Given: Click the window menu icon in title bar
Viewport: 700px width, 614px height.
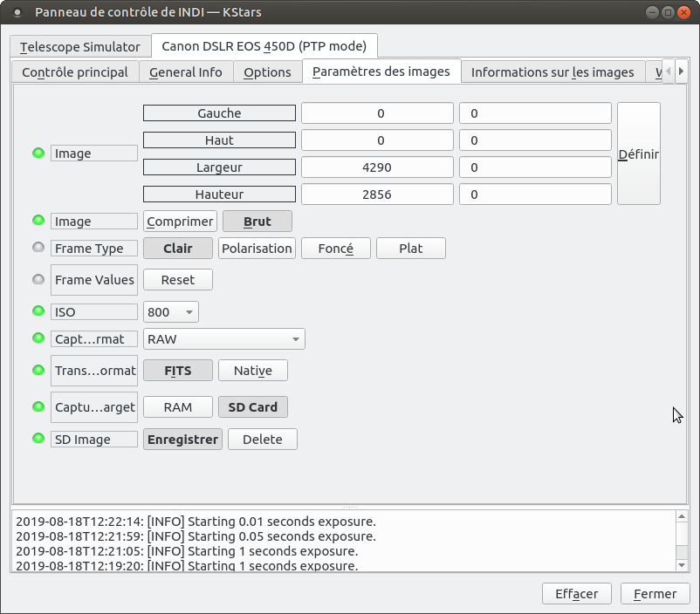Looking at the screenshot, I should [17, 12].
